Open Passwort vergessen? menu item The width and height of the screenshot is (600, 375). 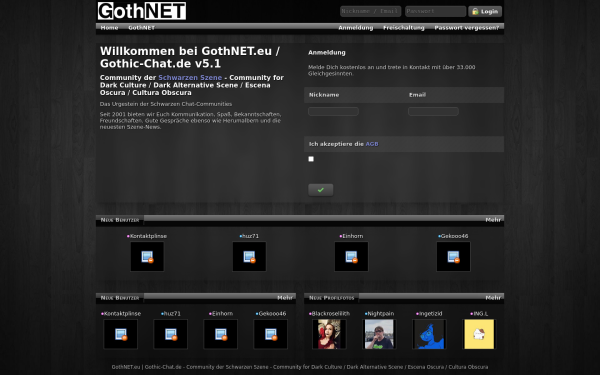pos(466,28)
